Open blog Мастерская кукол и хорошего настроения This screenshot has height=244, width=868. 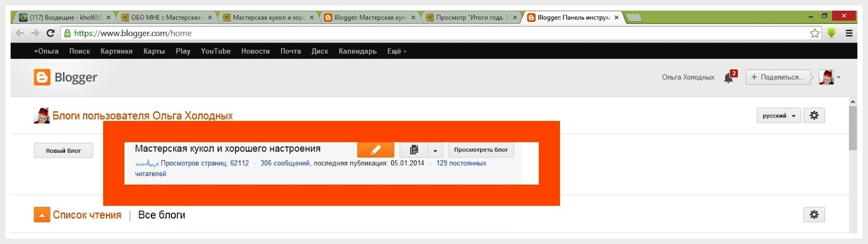pos(228,148)
